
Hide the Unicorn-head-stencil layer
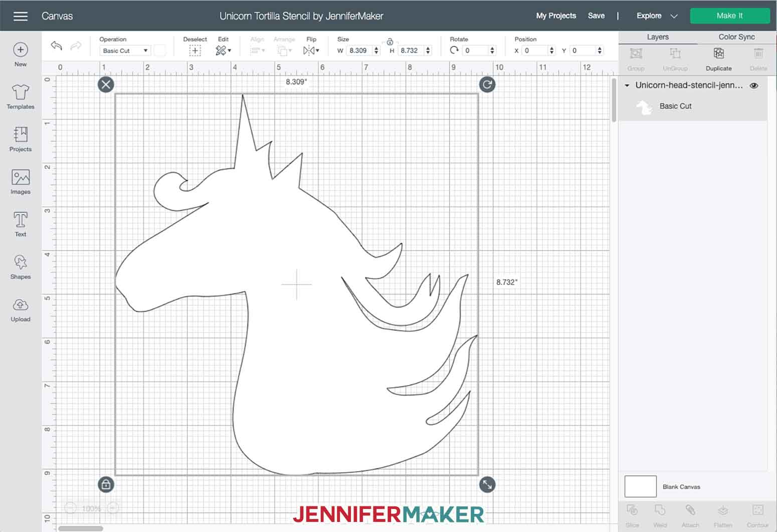[x=754, y=86]
